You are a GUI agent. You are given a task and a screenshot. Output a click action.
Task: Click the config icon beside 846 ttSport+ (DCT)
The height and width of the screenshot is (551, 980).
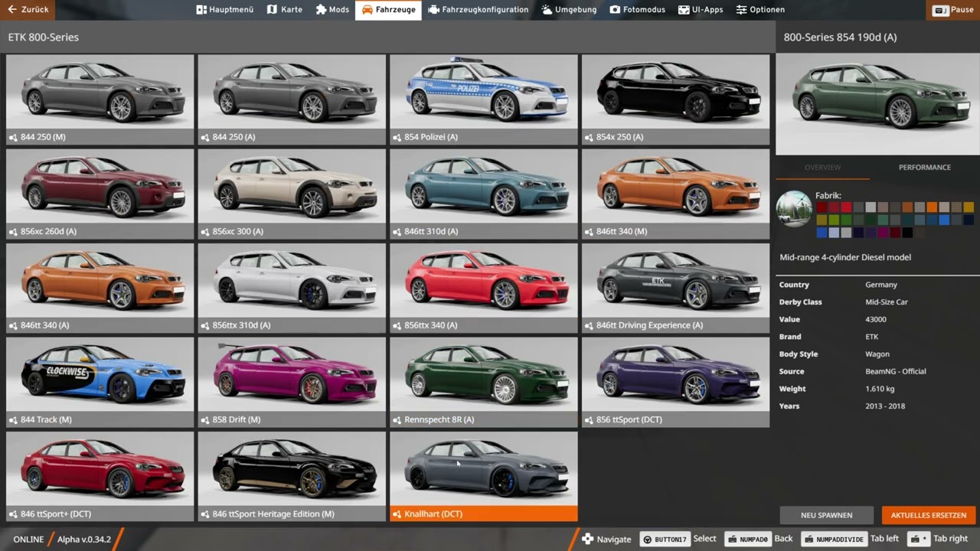(x=13, y=514)
